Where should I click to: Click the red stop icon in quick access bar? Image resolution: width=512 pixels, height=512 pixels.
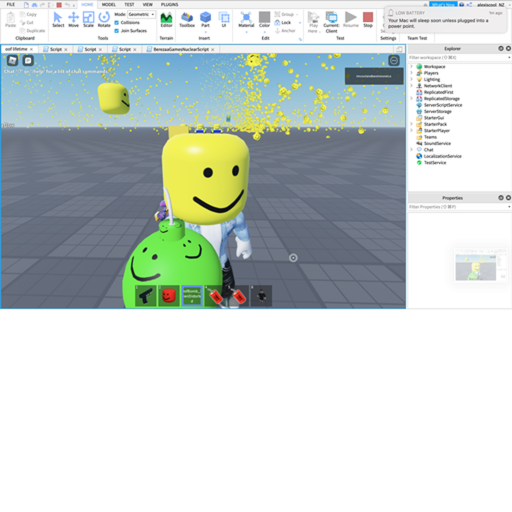59,5
